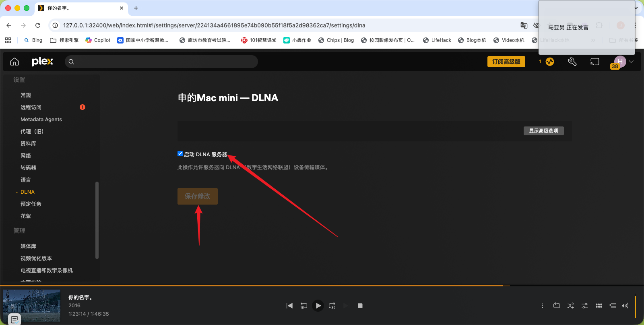Click 显示高级选项 button

(543, 131)
